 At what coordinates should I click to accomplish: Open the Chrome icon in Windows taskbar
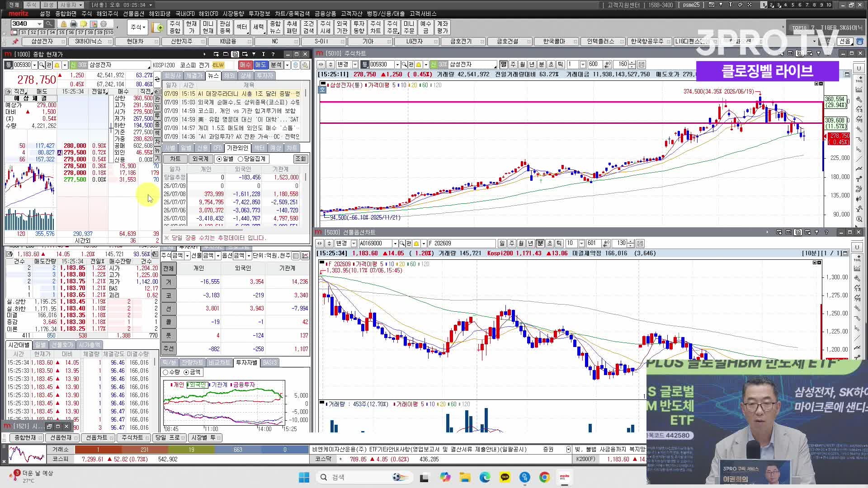(544, 477)
